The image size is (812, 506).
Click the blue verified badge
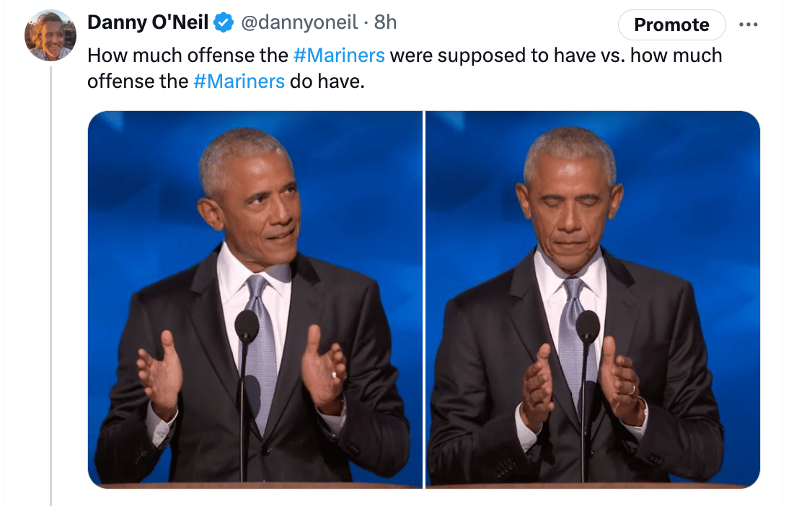click(x=224, y=23)
